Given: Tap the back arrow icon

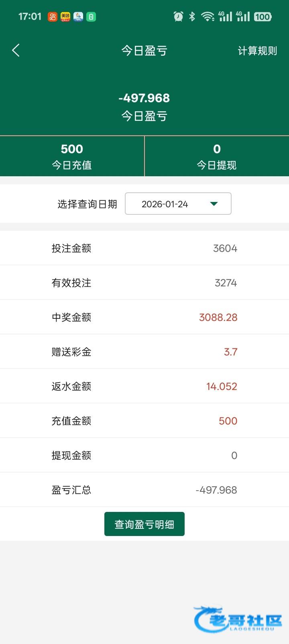Looking at the screenshot, I should point(16,50).
